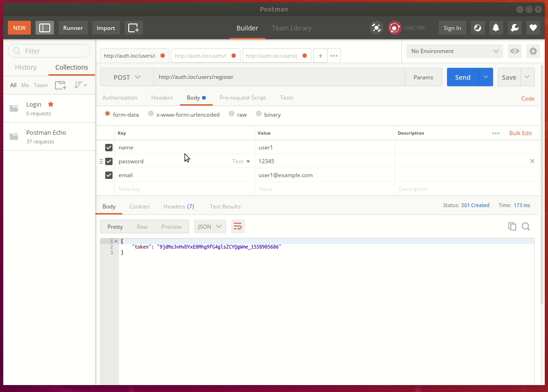Create new collection folder icon
Image resolution: width=548 pixels, height=392 pixels.
pyautogui.click(x=60, y=85)
